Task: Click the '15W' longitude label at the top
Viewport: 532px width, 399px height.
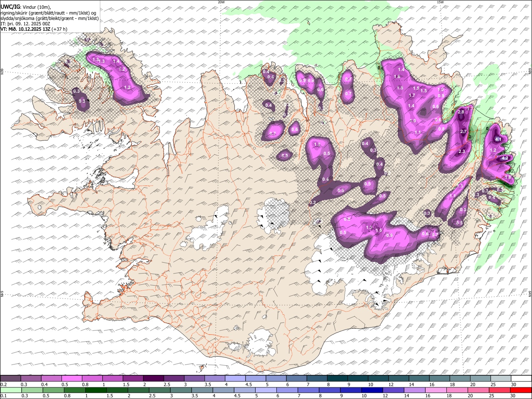Action: pyautogui.click(x=440, y=2)
